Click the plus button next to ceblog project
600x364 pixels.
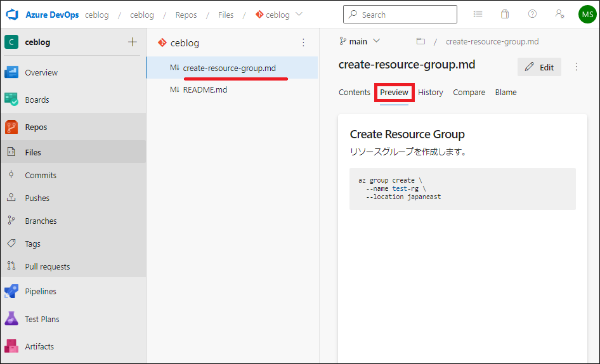(x=133, y=42)
